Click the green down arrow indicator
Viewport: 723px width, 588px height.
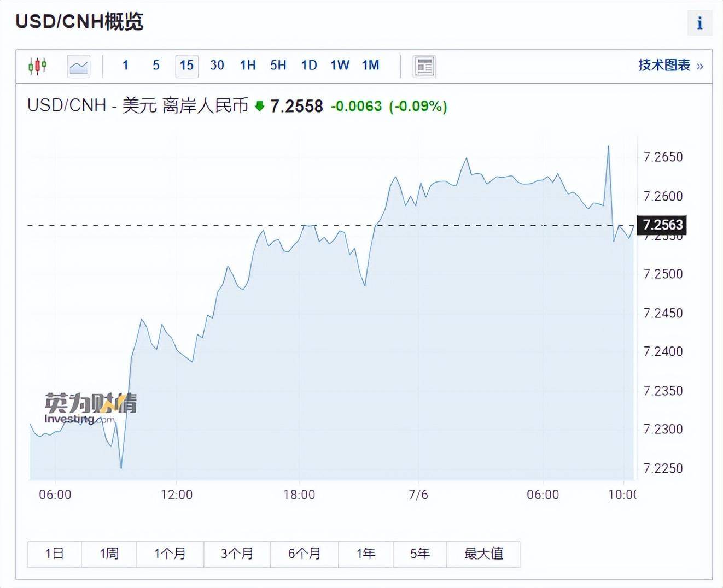pyautogui.click(x=260, y=106)
